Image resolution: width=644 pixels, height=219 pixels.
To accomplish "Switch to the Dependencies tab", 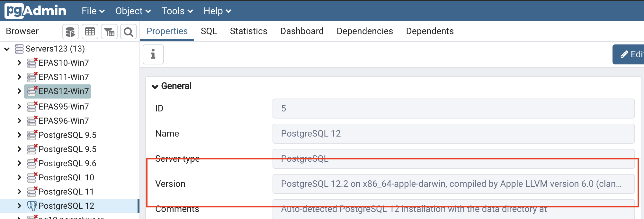I will pos(365,31).
